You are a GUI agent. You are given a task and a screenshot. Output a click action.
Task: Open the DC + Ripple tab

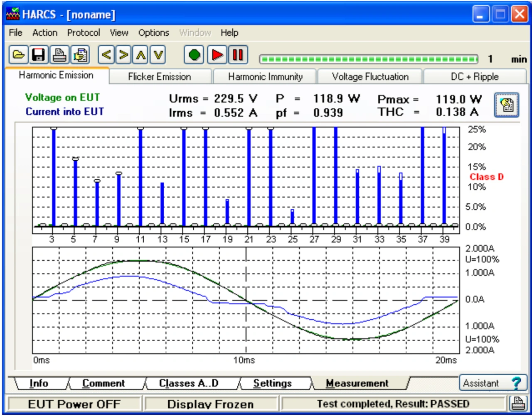[x=475, y=77]
